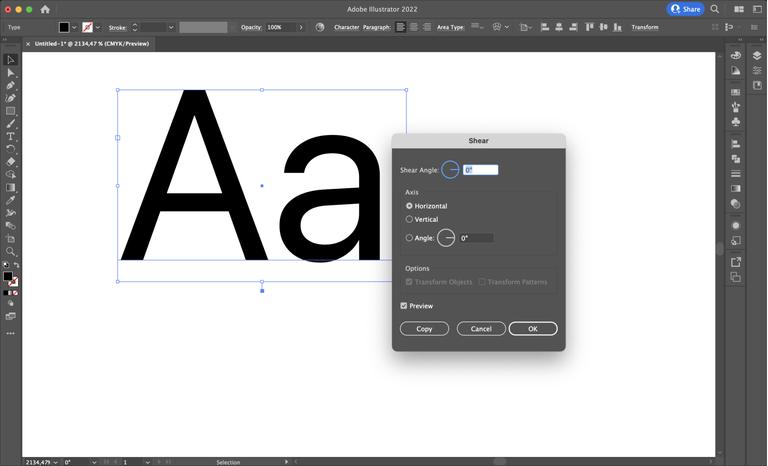The width and height of the screenshot is (768, 466).
Task: Open the Transform panel link
Action: point(645,27)
